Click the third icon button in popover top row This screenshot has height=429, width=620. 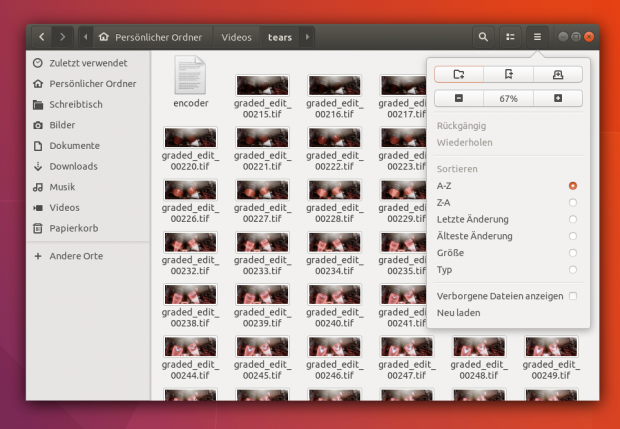pos(558,74)
